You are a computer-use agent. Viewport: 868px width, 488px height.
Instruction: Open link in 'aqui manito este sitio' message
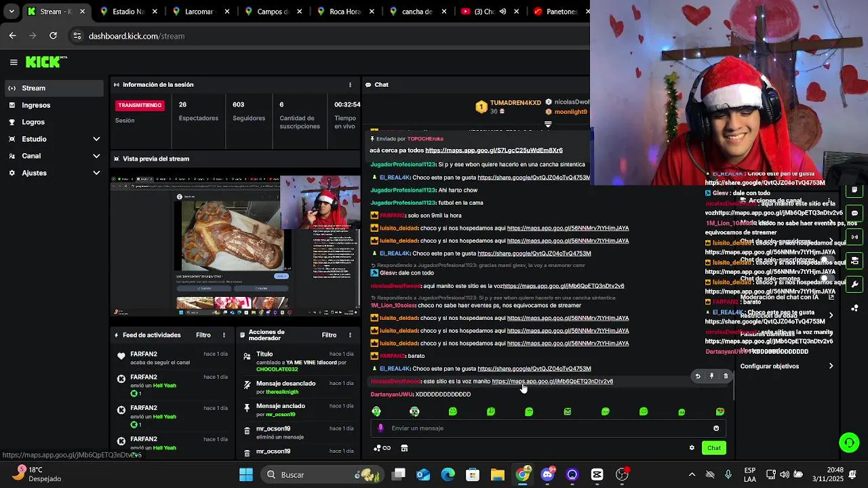point(564,286)
